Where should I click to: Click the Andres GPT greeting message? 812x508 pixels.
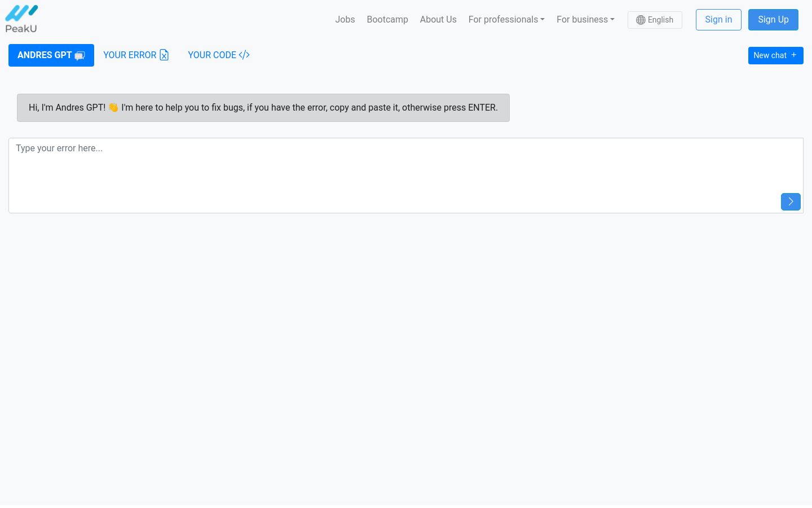(263, 108)
